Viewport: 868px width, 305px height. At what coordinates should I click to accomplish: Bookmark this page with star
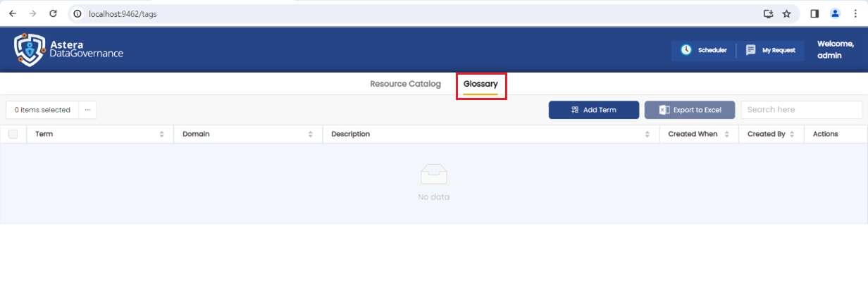pos(786,13)
